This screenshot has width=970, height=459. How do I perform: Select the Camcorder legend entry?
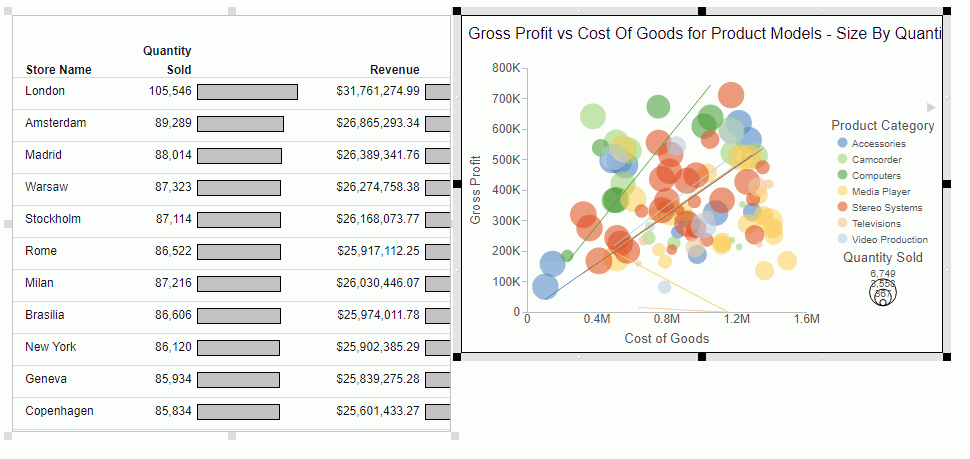tap(876, 160)
